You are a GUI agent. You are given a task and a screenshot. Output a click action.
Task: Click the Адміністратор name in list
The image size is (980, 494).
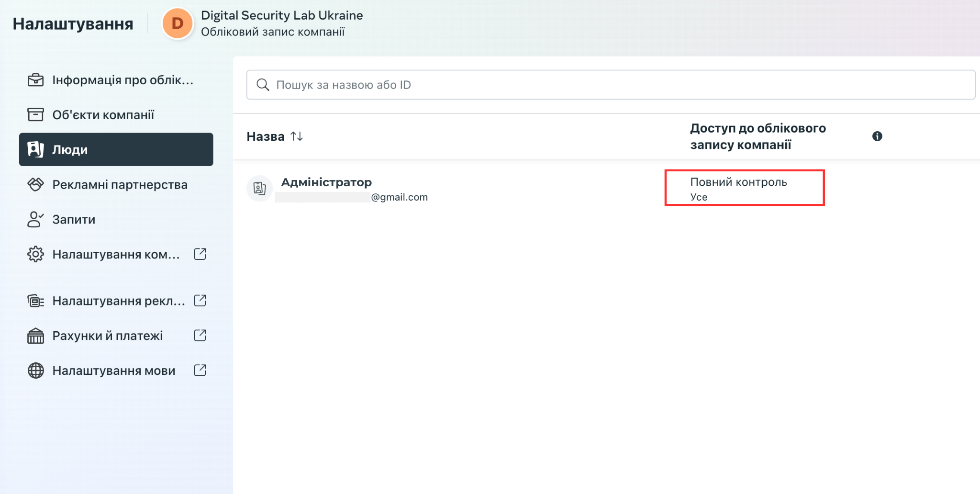tap(326, 182)
